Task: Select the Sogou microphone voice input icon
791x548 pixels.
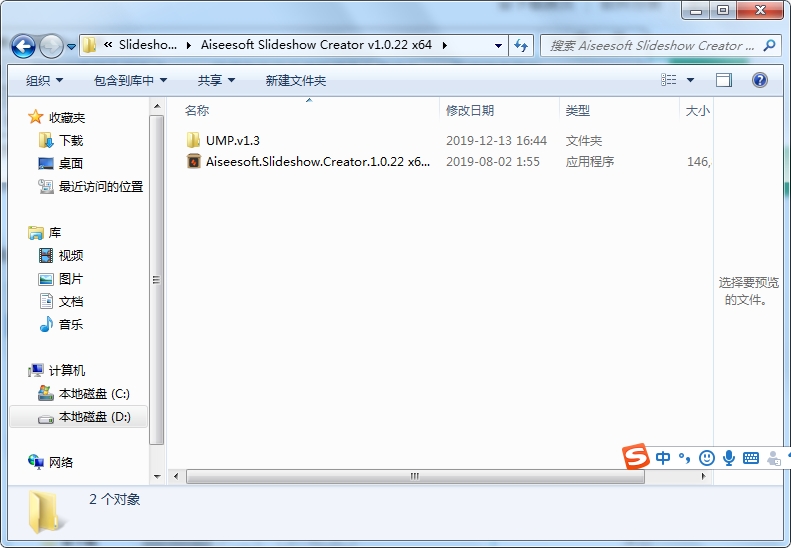Action: click(728, 458)
